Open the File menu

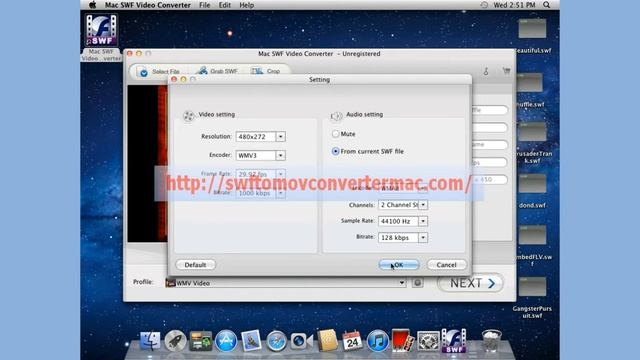(204, 5)
